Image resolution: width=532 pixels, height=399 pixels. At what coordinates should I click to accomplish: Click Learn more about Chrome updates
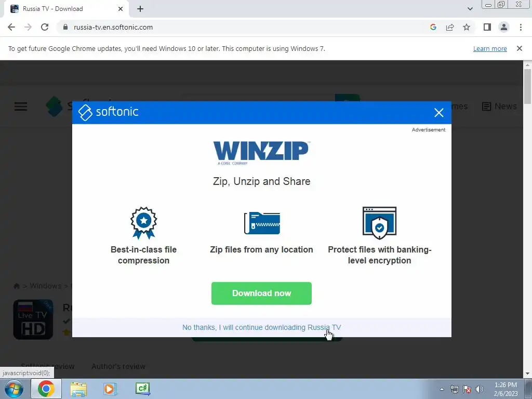pos(490,48)
